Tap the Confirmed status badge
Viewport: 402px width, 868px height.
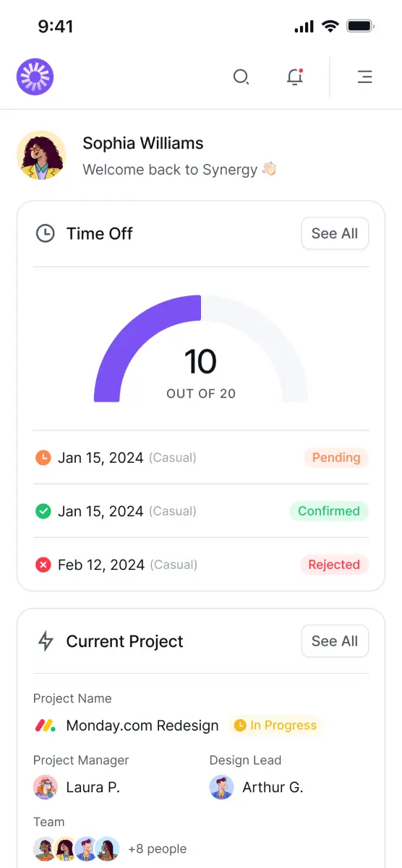(329, 511)
